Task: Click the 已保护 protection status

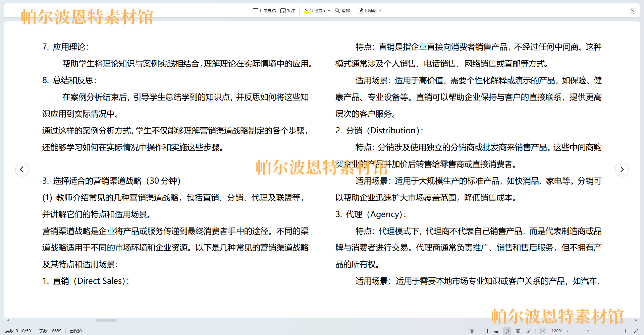Action: tap(76, 331)
